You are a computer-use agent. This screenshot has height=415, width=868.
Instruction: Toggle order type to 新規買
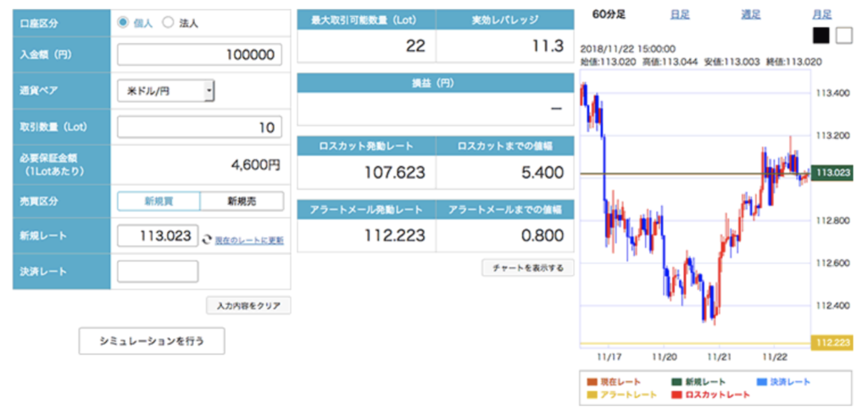[159, 201]
